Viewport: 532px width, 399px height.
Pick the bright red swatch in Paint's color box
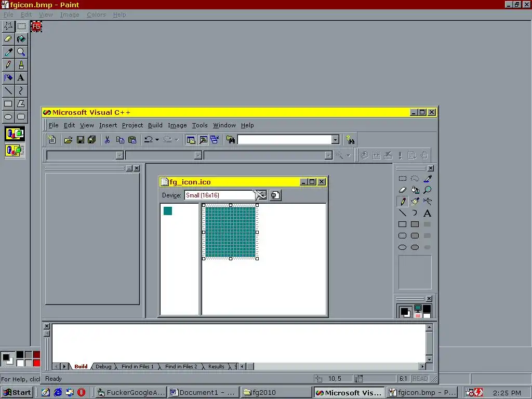tap(37, 363)
